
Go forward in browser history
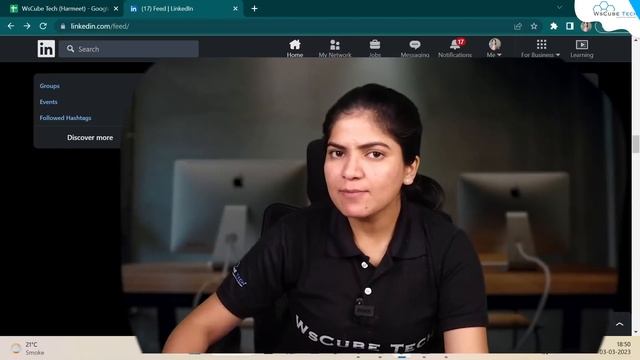click(27, 26)
